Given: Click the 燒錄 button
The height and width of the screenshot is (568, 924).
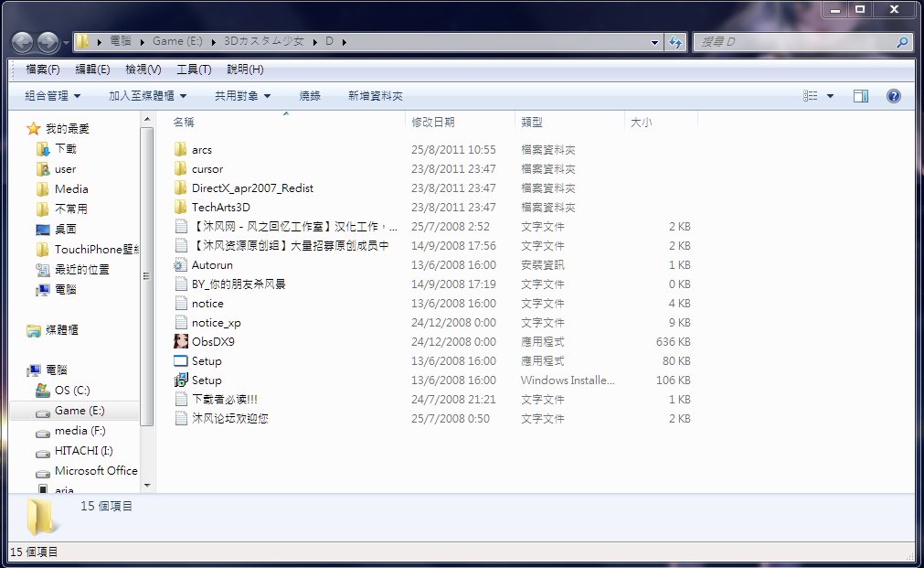Looking at the screenshot, I should [310, 96].
